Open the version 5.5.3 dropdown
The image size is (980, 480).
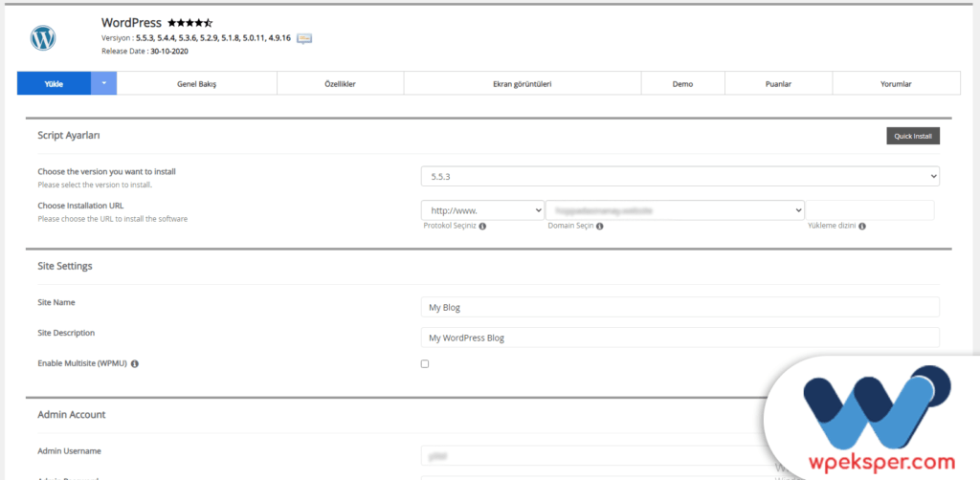[680, 177]
